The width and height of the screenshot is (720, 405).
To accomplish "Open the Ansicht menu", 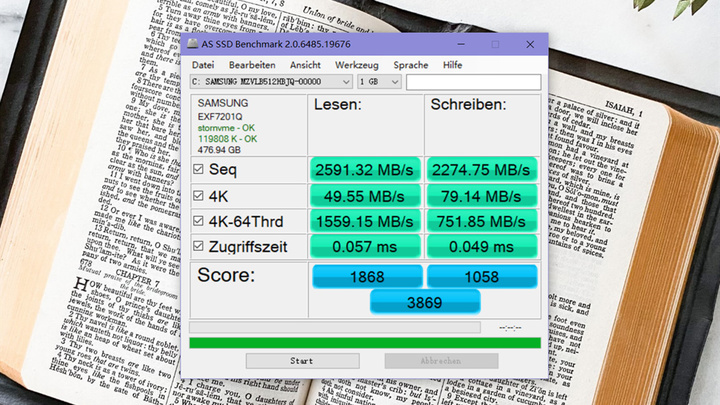I will (x=305, y=64).
